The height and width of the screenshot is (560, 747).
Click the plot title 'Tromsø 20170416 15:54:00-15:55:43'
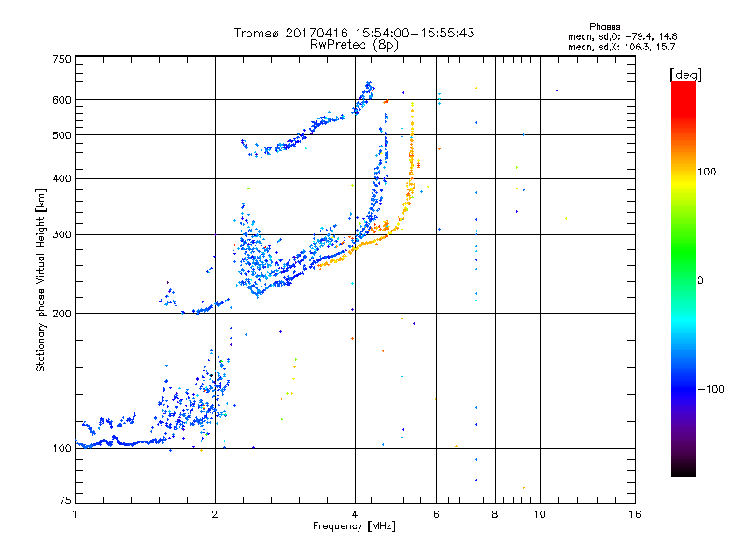[x=354, y=33]
